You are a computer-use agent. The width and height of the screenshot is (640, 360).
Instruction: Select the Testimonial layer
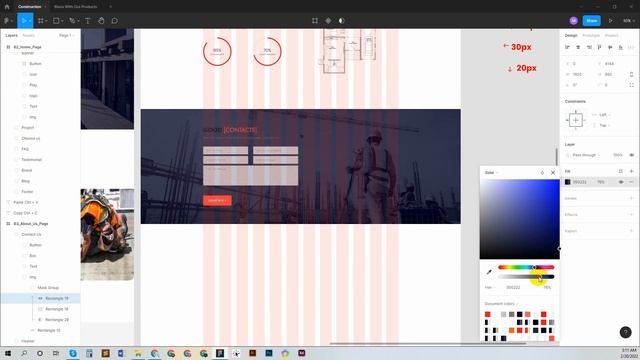click(x=31, y=160)
